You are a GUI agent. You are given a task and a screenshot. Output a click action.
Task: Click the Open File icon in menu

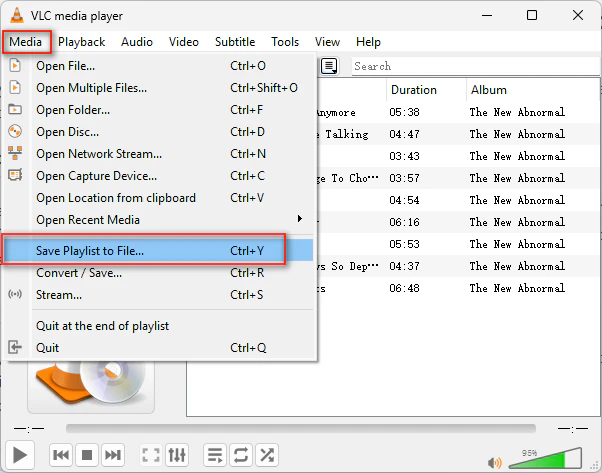coord(15,65)
